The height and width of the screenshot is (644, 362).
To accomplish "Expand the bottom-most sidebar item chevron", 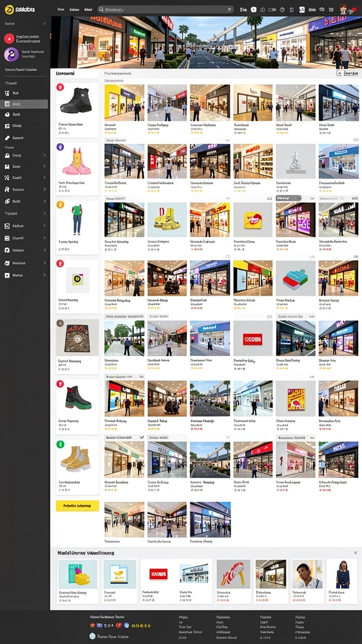I will [x=45, y=275].
